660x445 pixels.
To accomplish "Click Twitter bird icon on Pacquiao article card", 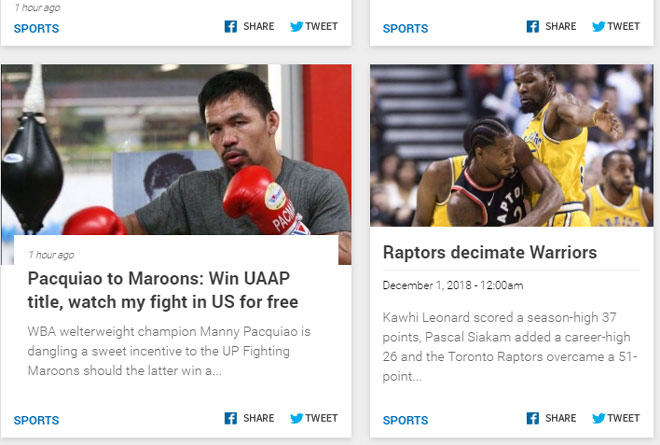I will pos(296,418).
